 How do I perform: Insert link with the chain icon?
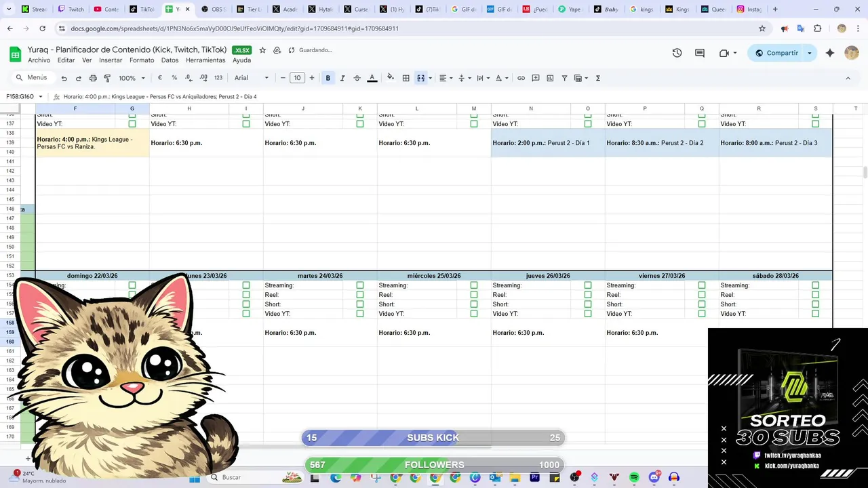tap(521, 78)
